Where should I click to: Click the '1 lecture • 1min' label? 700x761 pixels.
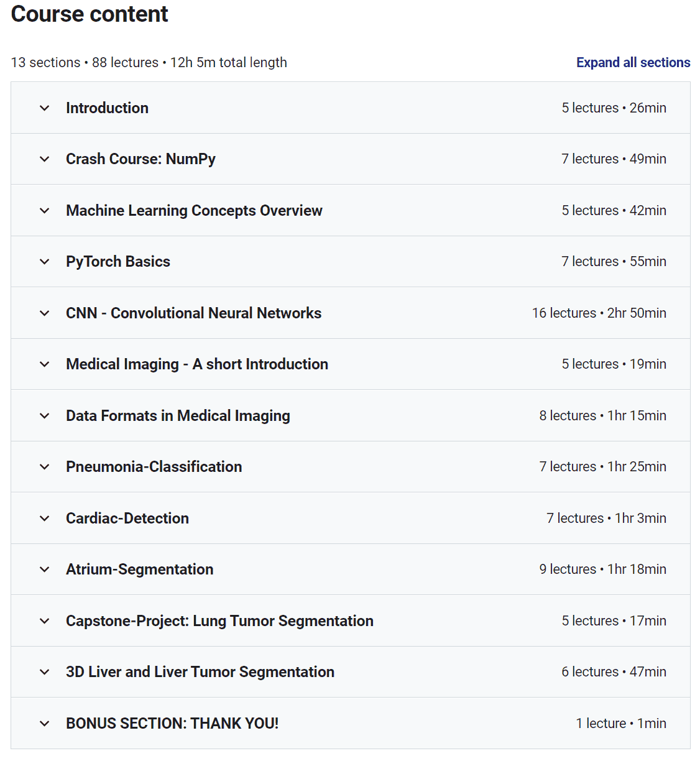[620, 724]
